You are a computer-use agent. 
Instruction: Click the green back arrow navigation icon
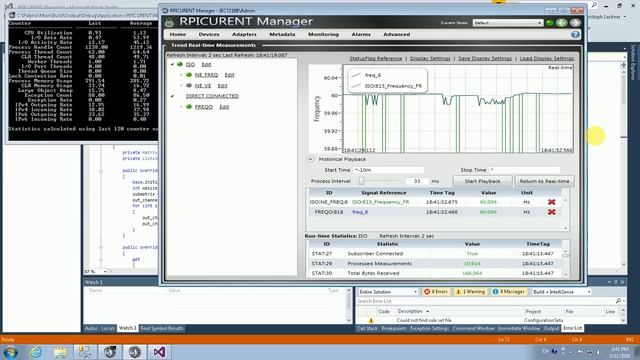[562, 23]
